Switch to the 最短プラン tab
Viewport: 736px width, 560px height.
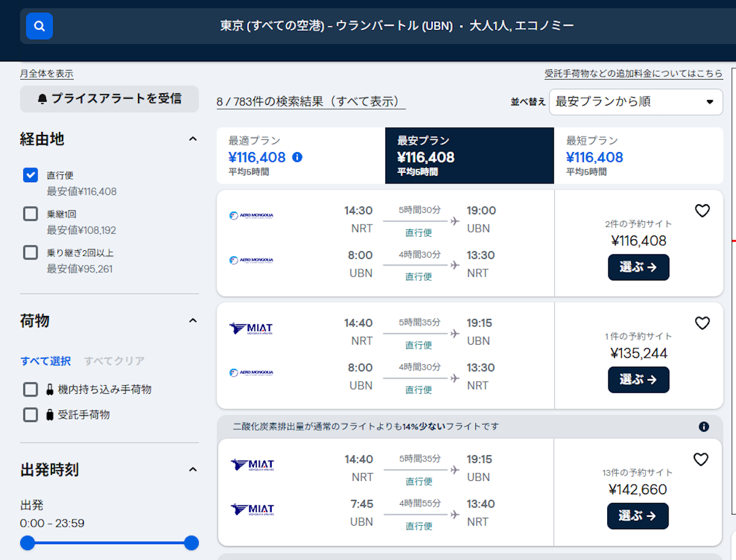[638, 156]
